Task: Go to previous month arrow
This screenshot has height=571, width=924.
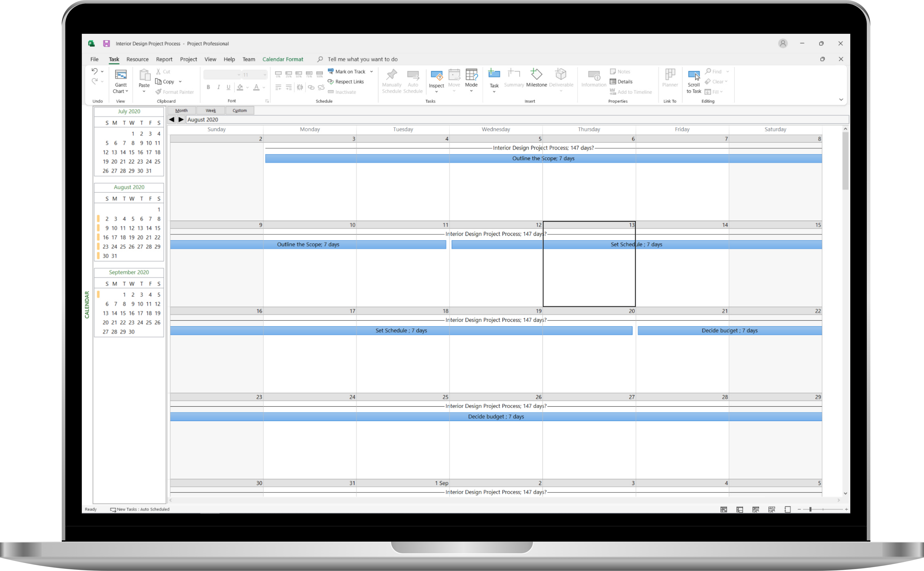Action: tap(172, 119)
